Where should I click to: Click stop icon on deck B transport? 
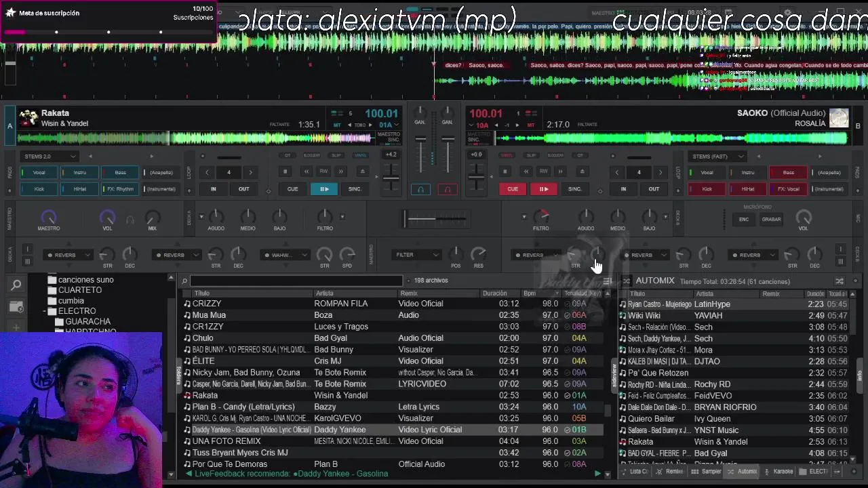pyautogui.click(x=505, y=171)
